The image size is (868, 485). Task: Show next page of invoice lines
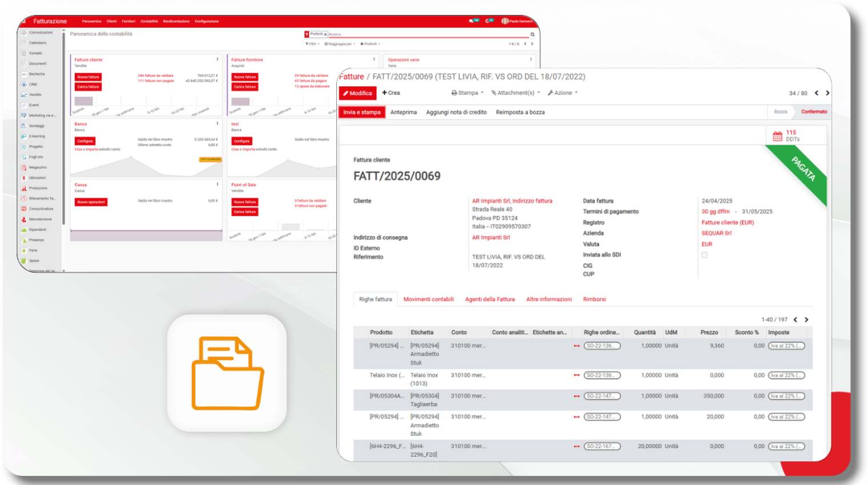(x=806, y=320)
